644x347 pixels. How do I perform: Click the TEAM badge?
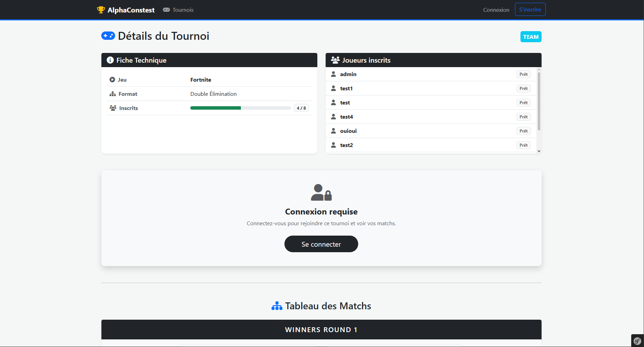(x=531, y=37)
